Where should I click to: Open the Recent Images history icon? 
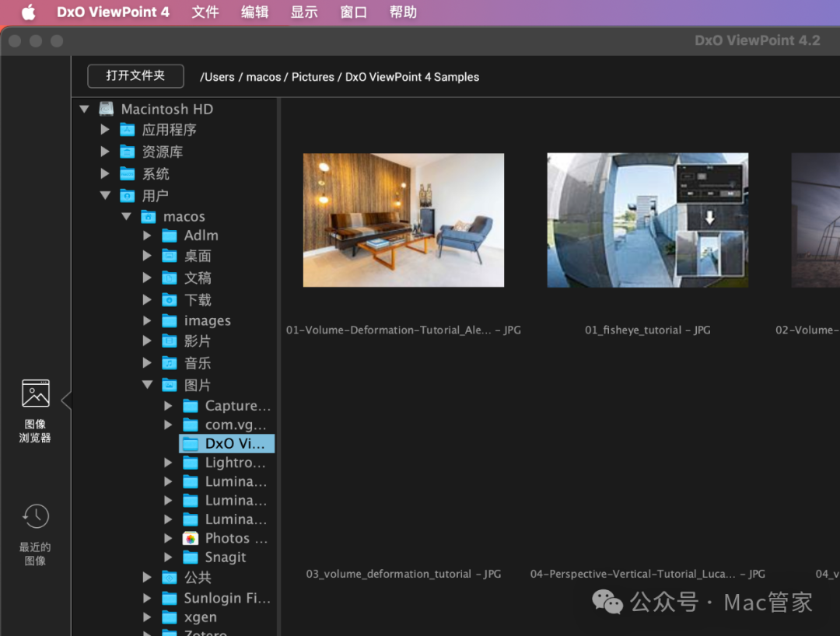pyautogui.click(x=35, y=517)
